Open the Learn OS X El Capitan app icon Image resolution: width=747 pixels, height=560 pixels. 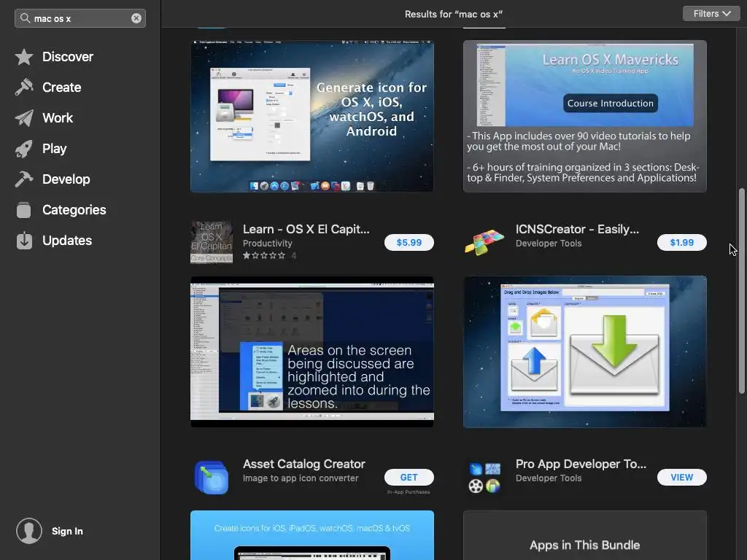(212, 242)
